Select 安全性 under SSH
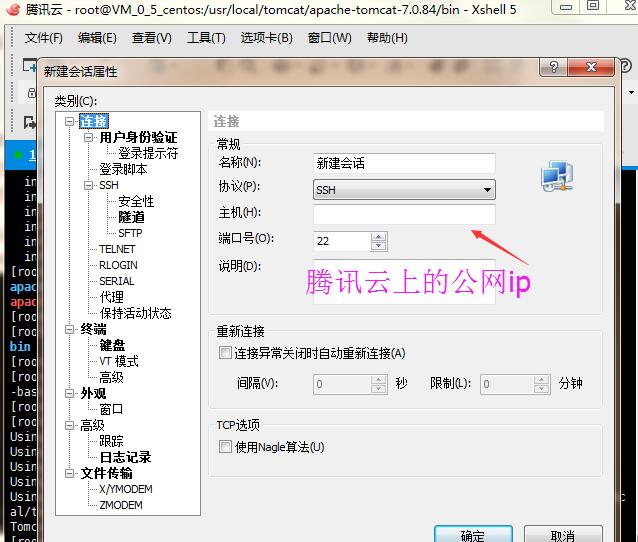638x542 pixels. (136, 201)
